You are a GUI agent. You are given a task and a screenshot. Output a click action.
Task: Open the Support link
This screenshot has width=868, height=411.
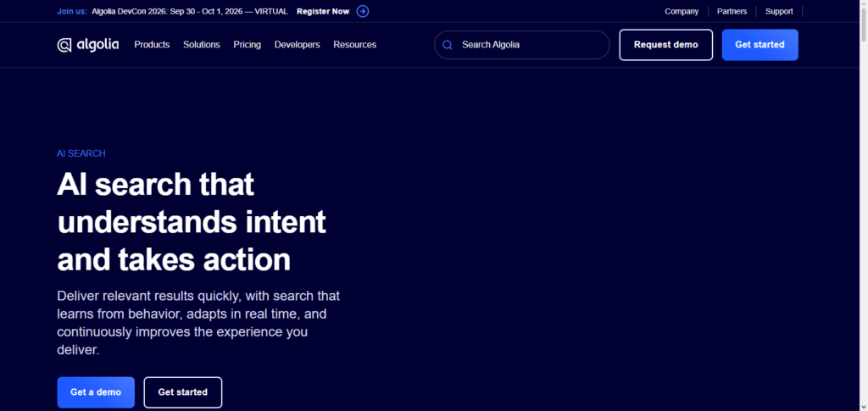tap(779, 11)
